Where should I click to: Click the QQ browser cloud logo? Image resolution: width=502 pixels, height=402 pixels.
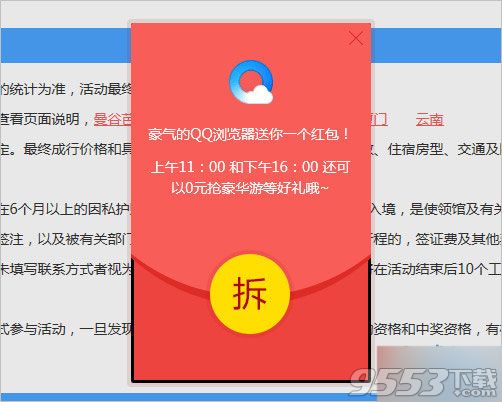(x=251, y=82)
